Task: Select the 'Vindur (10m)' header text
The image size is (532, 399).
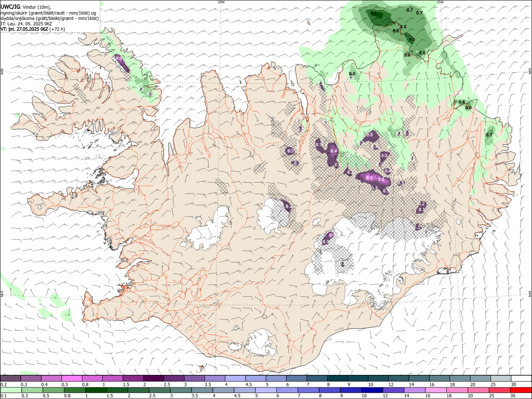Action: pos(37,7)
